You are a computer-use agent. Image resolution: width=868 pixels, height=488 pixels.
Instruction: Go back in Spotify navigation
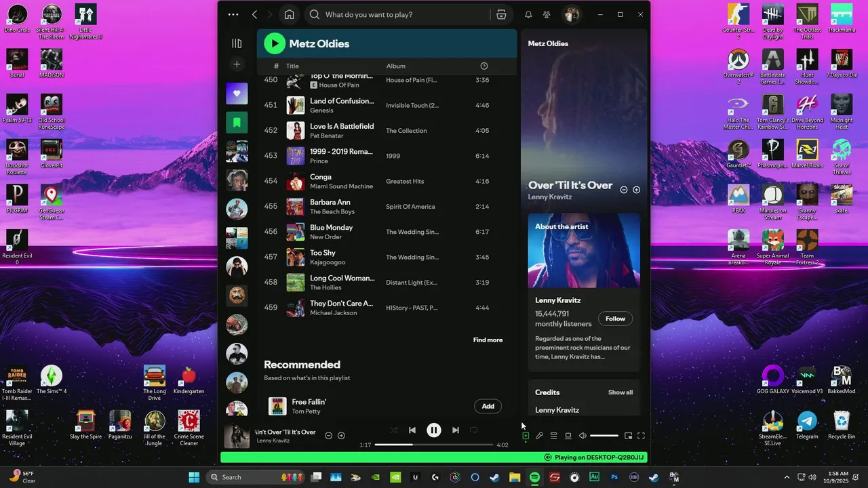point(254,14)
